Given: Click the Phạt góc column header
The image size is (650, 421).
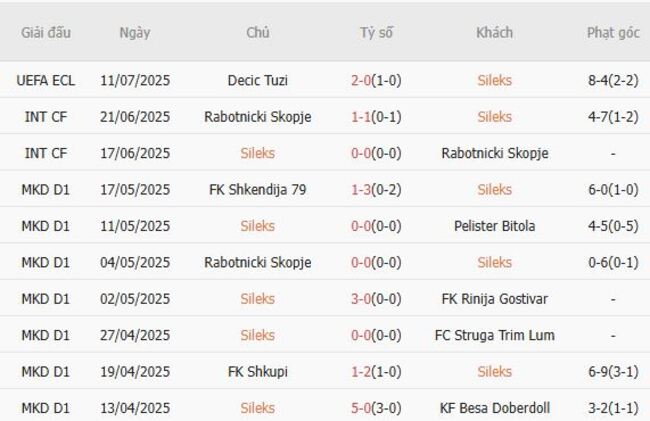Looking at the screenshot, I should pyautogui.click(x=613, y=32).
